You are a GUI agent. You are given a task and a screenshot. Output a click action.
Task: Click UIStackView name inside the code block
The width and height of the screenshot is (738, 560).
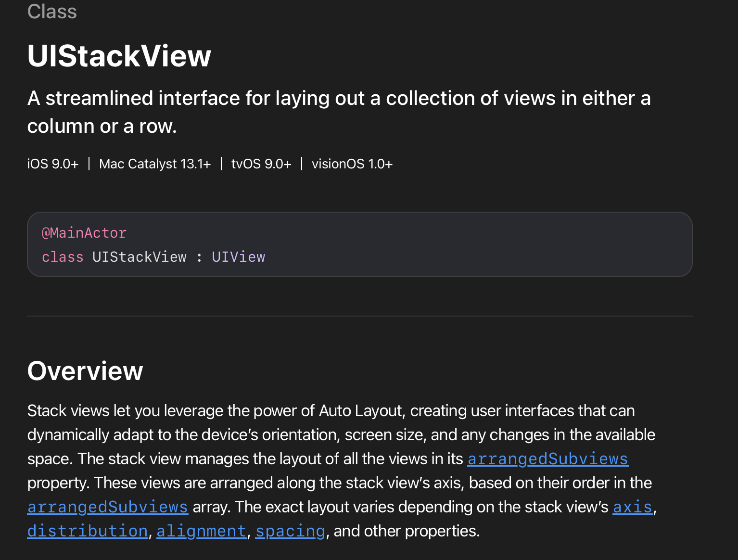139,257
